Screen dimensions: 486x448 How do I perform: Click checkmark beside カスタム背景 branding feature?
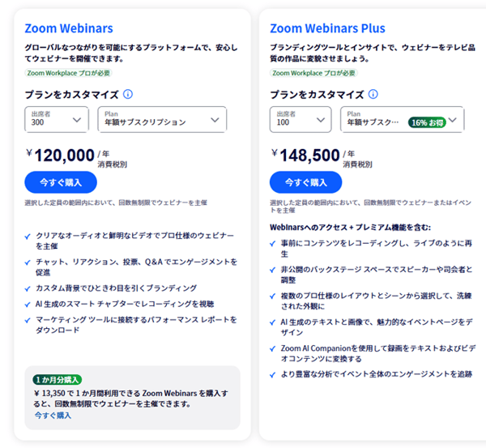[x=28, y=288]
